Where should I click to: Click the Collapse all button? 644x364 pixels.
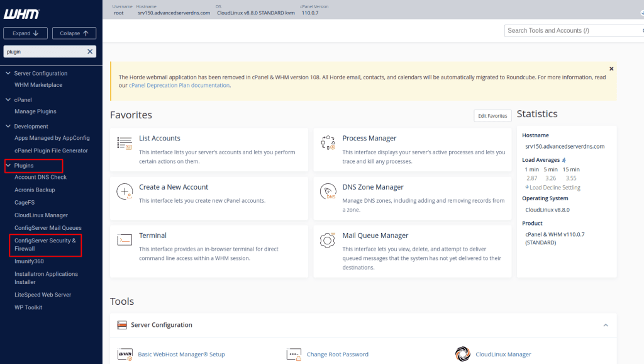point(74,33)
